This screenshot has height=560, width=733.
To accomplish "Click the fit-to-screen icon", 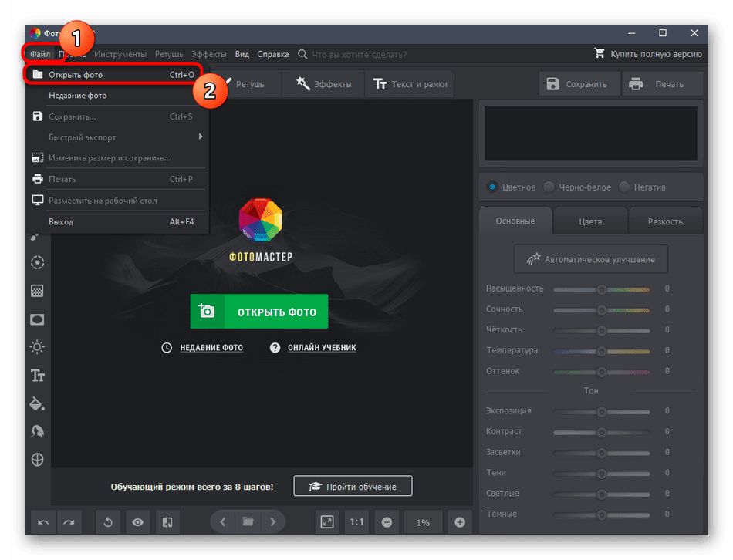I will tap(327, 522).
